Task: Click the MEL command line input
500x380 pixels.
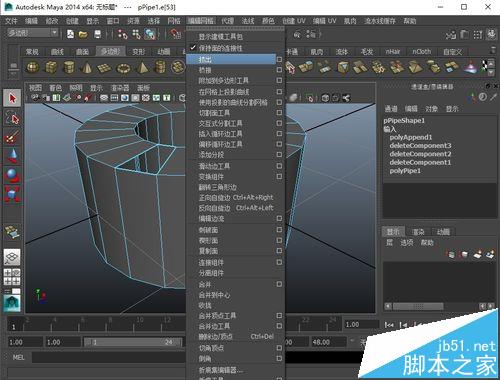Action: point(109,357)
